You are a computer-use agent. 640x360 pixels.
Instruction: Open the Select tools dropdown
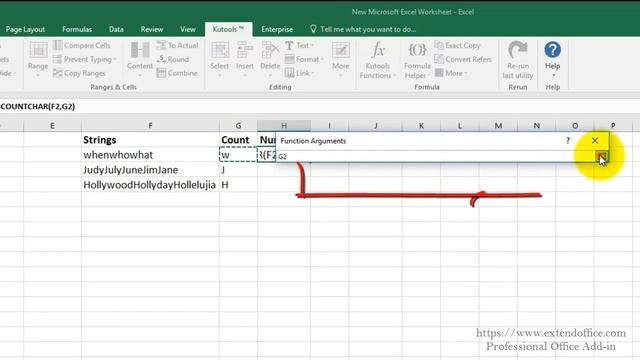tap(220, 59)
